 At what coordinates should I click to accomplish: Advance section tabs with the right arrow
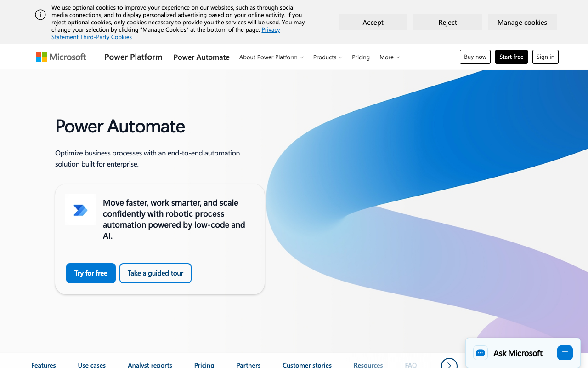(x=449, y=365)
